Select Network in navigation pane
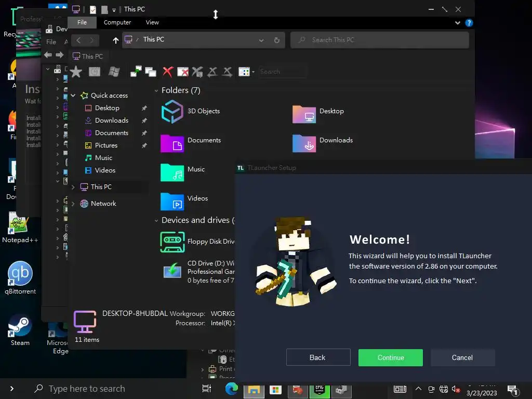 coord(103,204)
